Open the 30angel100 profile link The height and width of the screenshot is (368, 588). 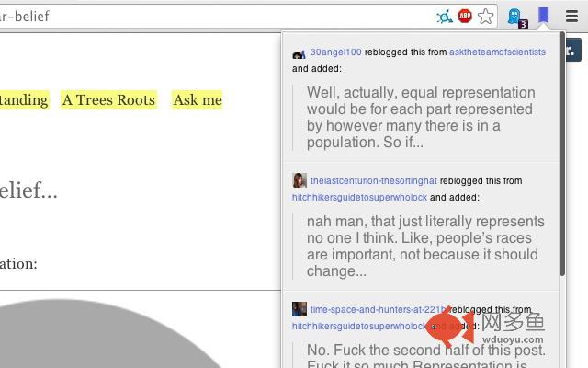335,52
